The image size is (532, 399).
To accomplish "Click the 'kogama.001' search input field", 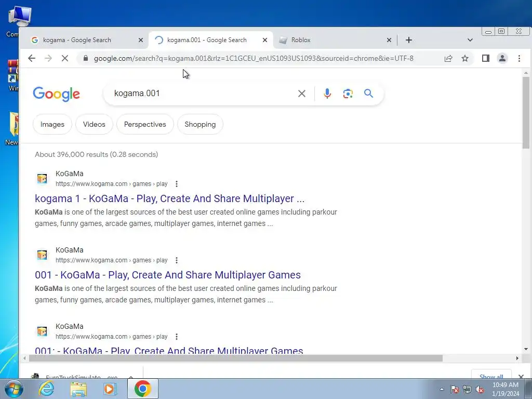I will click(204, 94).
